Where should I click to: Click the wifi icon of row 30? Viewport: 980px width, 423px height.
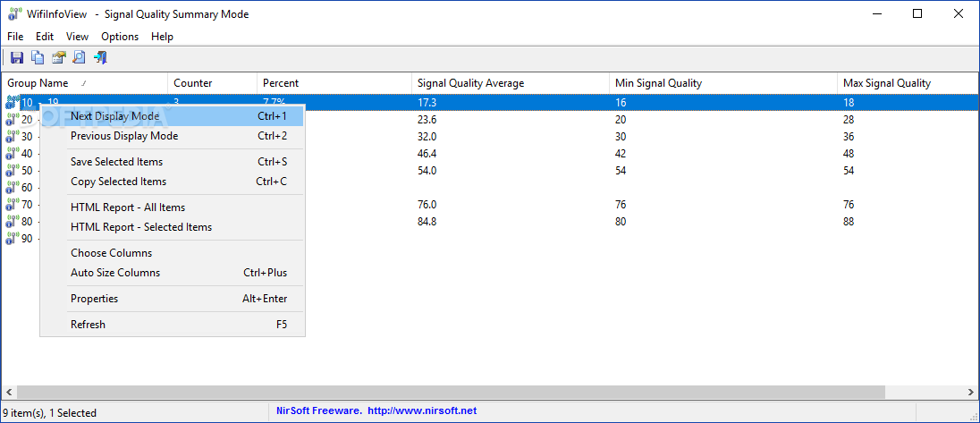click(x=12, y=136)
